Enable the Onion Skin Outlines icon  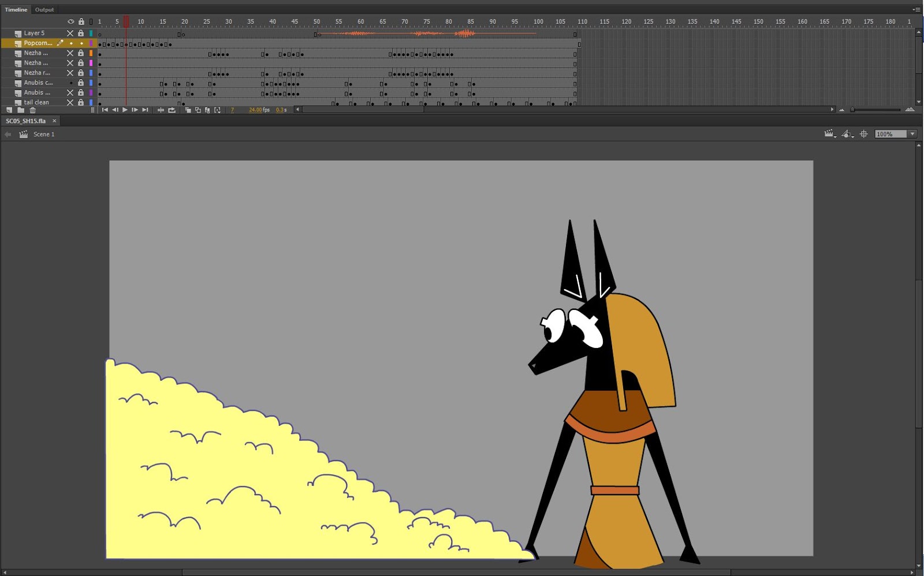198,110
